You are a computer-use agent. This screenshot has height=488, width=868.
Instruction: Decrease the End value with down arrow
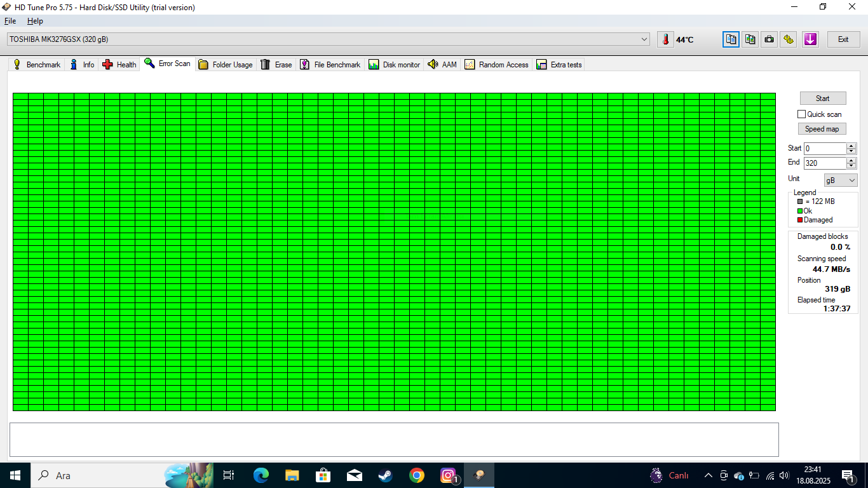[x=851, y=166]
